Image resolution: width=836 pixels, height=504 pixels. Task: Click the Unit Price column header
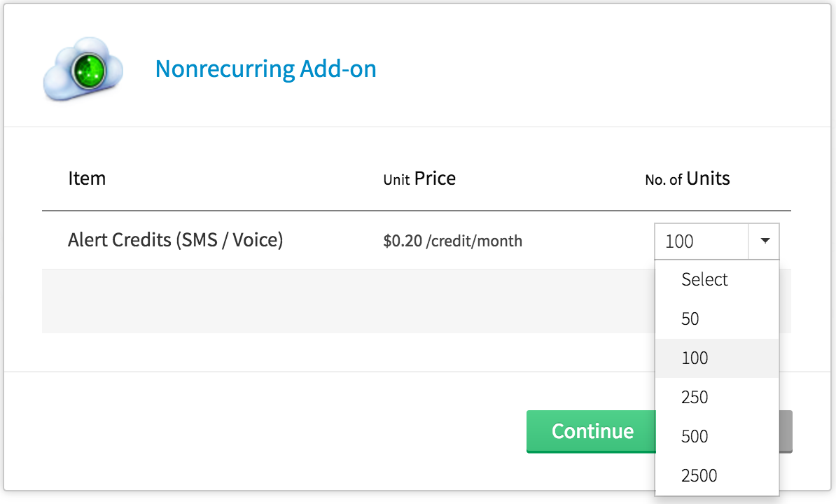(x=419, y=178)
